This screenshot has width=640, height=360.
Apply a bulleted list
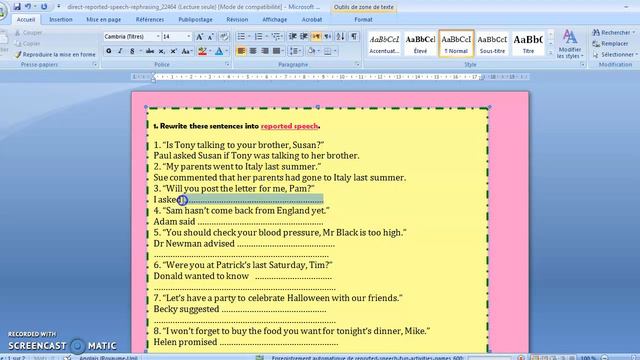tap(241, 37)
